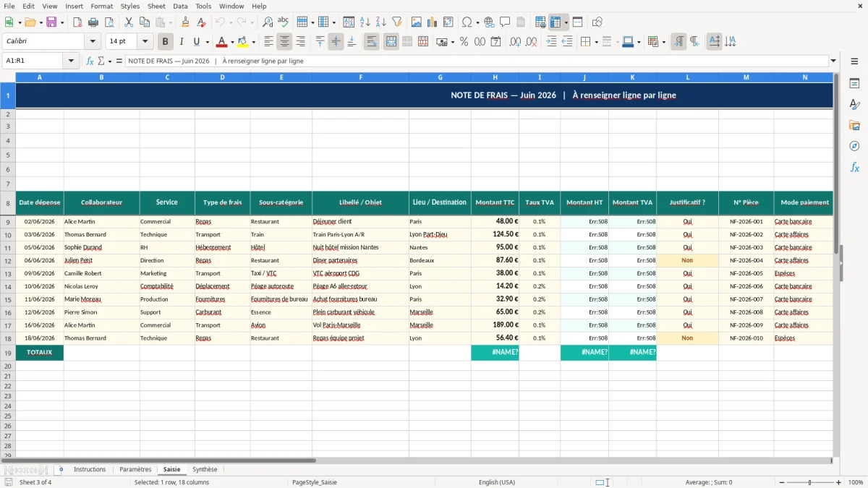Screen dimensions: 868x488
Task: Click the Insert Comment icon
Action: (505, 22)
